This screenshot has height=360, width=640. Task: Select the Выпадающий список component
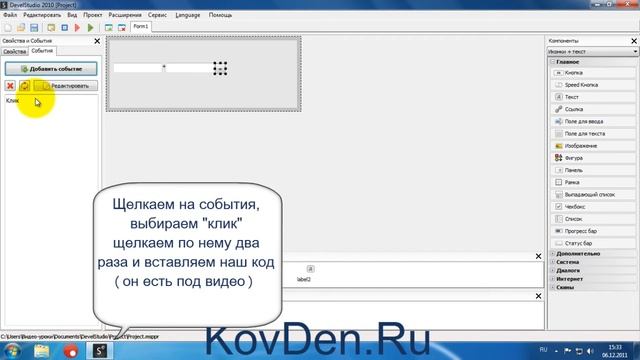pyautogui.click(x=593, y=195)
